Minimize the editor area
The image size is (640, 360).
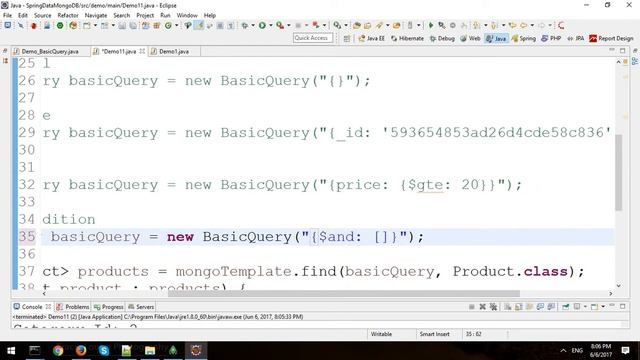click(x=611, y=50)
